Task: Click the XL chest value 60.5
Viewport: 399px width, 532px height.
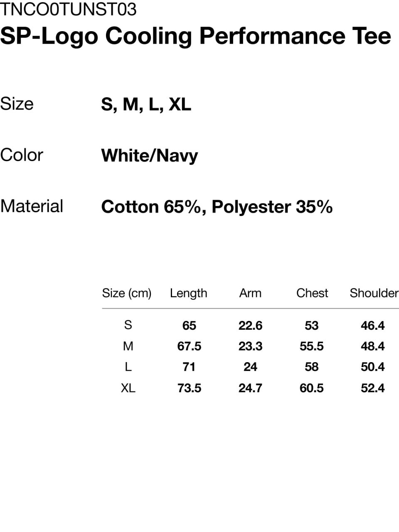Action: [311, 388]
